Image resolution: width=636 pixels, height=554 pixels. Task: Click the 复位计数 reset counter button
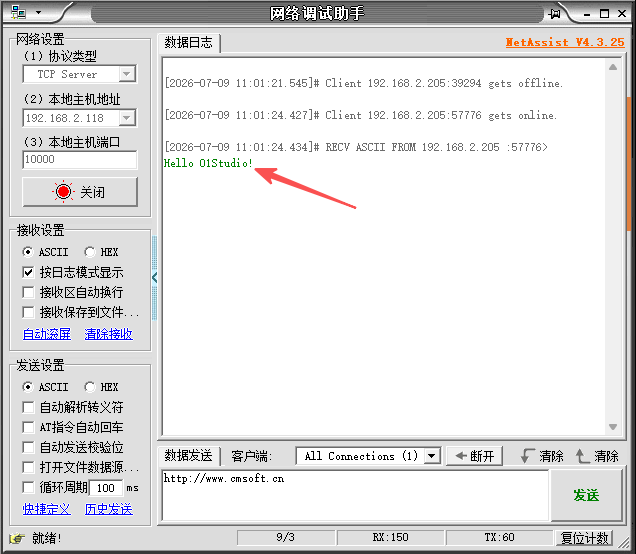point(584,538)
